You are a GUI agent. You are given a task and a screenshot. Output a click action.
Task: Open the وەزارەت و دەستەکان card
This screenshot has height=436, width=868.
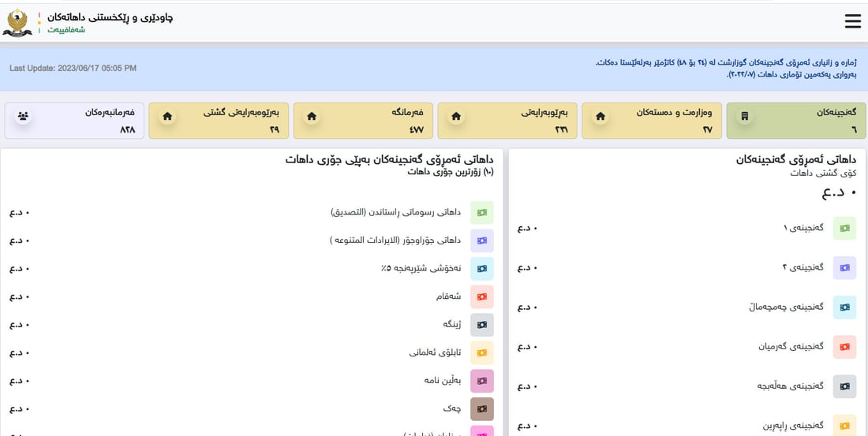pos(652,121)
